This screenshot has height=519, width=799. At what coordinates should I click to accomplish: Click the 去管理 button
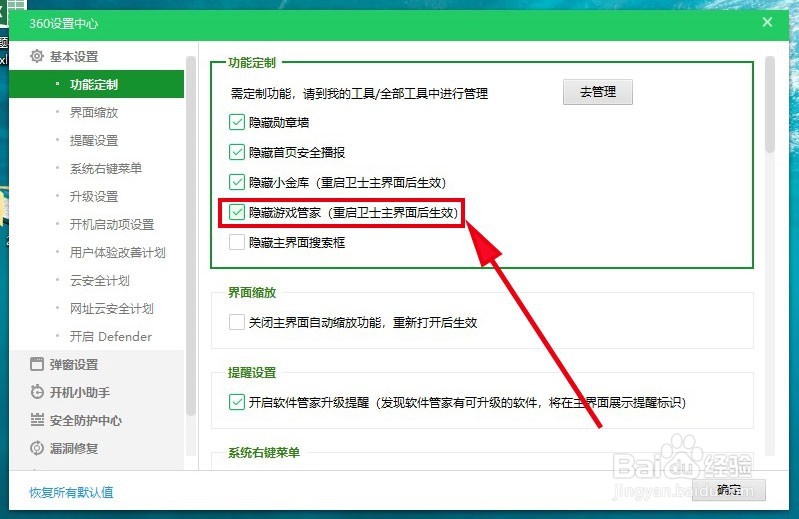click(x=598, y=92)
